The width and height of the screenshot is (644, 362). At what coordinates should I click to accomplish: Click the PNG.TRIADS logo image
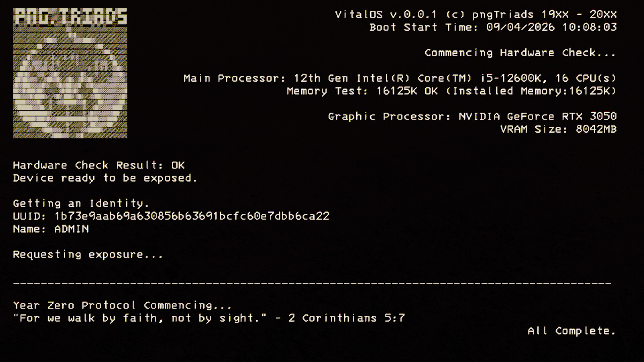(70, 82)
